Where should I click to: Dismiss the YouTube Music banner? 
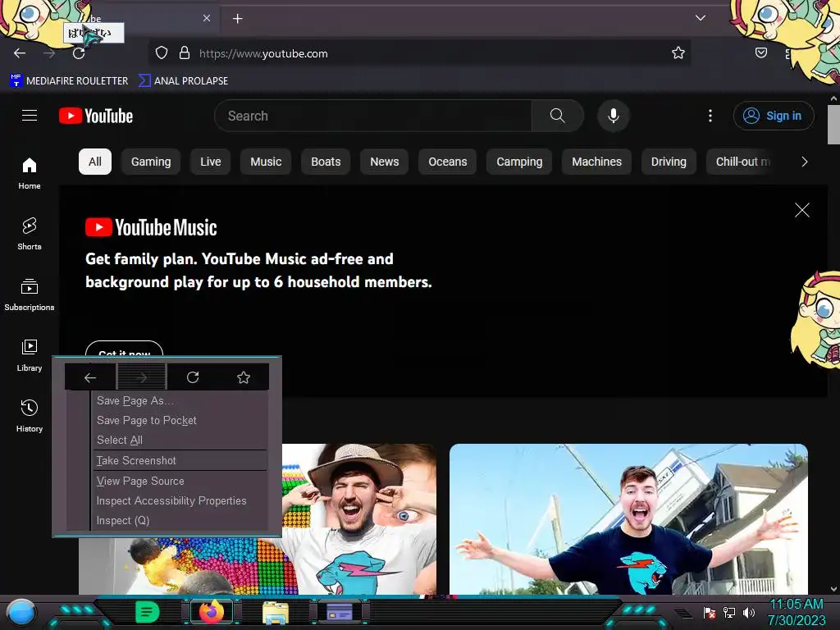click(x=802, y=210)
